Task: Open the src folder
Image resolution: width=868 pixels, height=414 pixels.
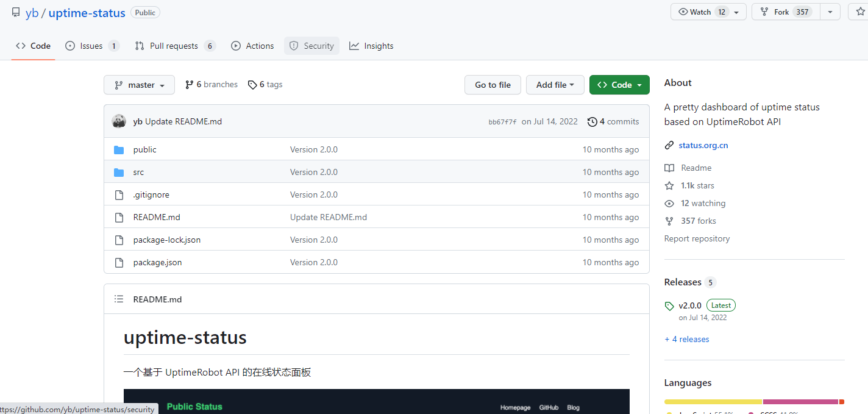Action: coord(138,172)
